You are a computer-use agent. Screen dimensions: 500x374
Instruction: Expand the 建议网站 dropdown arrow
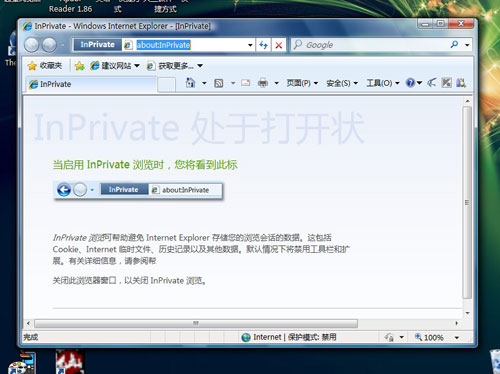click(137, 66)
